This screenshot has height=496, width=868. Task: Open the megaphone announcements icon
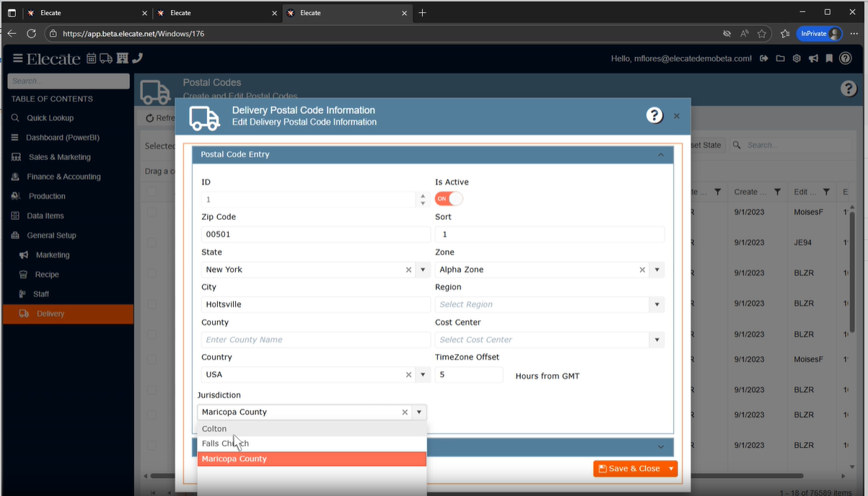click(813, 58)
